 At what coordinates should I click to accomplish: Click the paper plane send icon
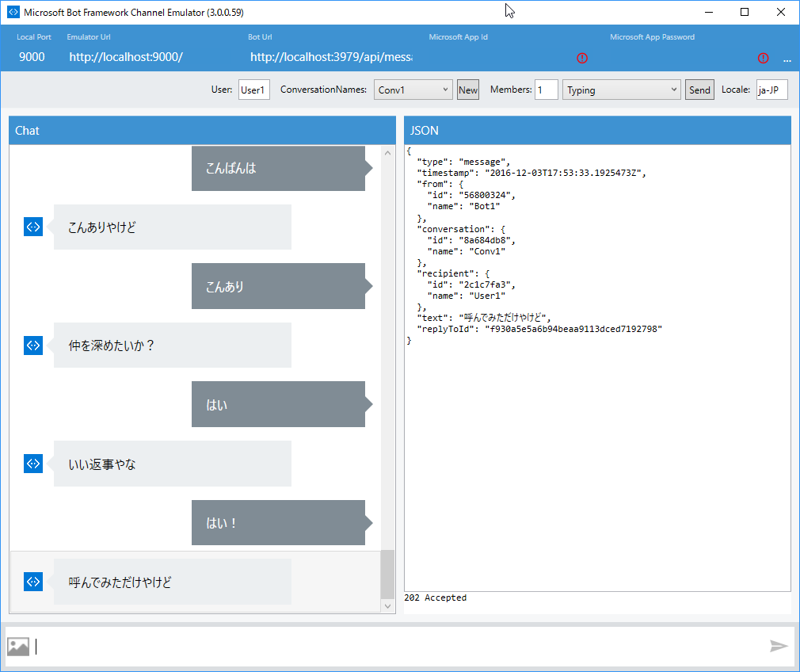tap(779, 646)
